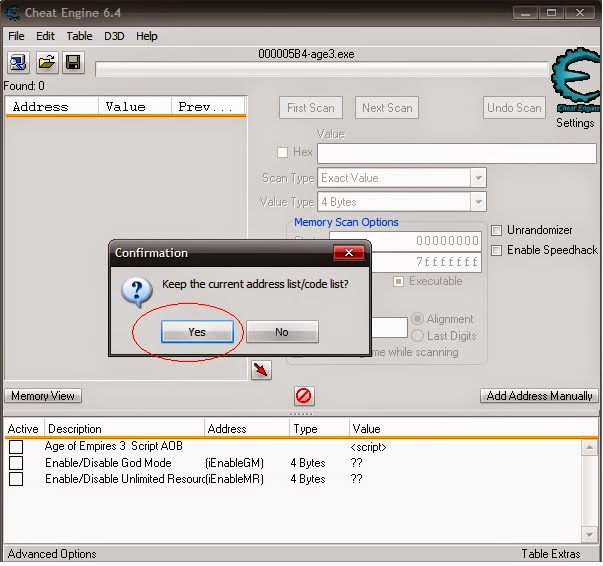Viewport: 603px width, 566px height.
Task: Click the open file folder icon
Action: (x=47, y=62)
